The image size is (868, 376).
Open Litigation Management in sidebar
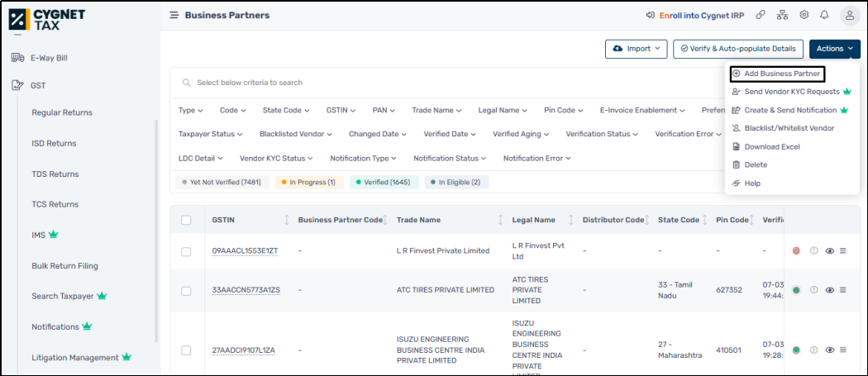tap(81, 358)
